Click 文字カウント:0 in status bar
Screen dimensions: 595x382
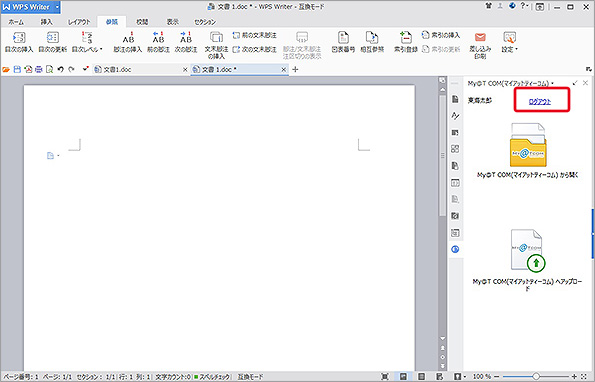tap(173, 377)
